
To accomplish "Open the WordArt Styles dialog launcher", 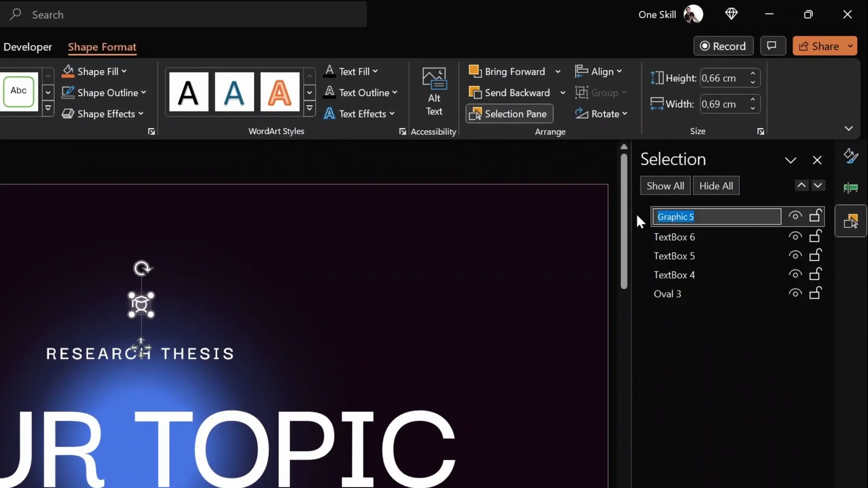I will pos(402,131).
